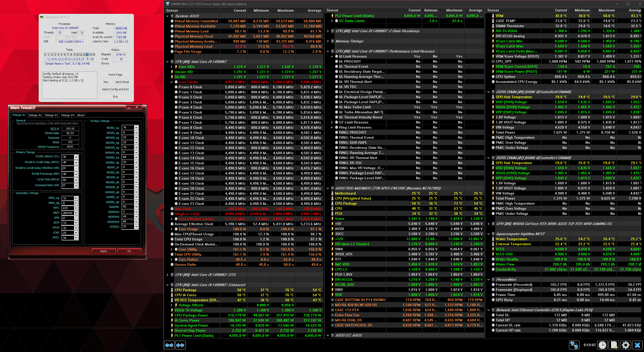Click the chip icon beside System: ASUS

pyautogui.click(x=172, y=16)
